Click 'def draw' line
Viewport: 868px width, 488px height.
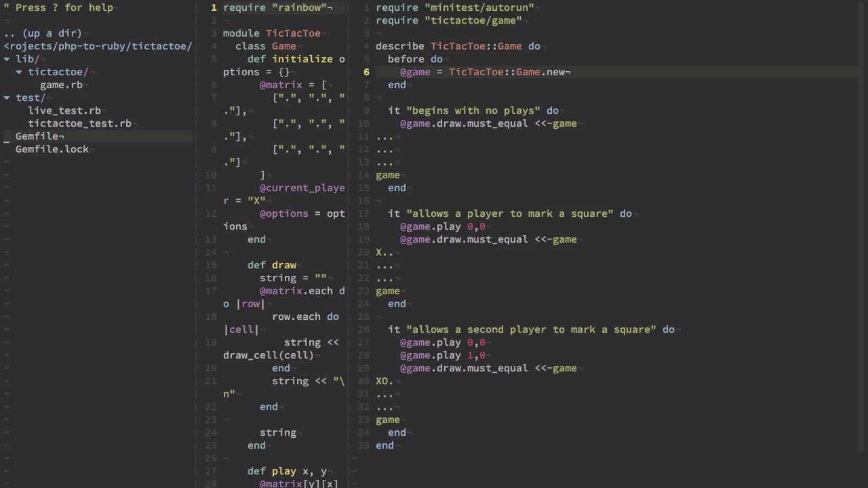(272, 265)
